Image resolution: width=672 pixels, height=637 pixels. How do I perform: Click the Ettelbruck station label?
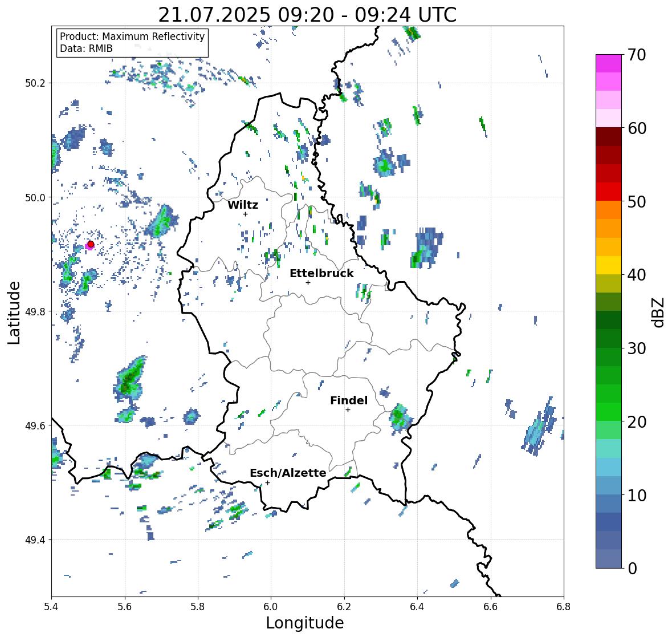(321, 273)
